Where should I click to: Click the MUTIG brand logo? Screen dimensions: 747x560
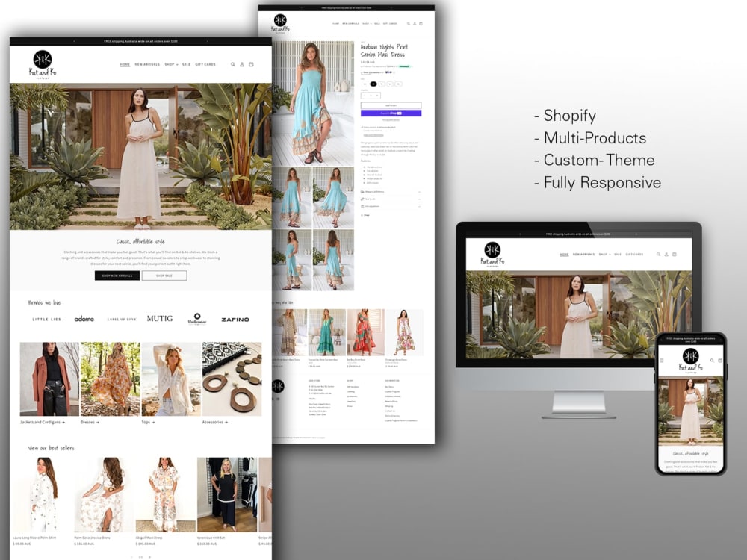(x=160, y=319)
